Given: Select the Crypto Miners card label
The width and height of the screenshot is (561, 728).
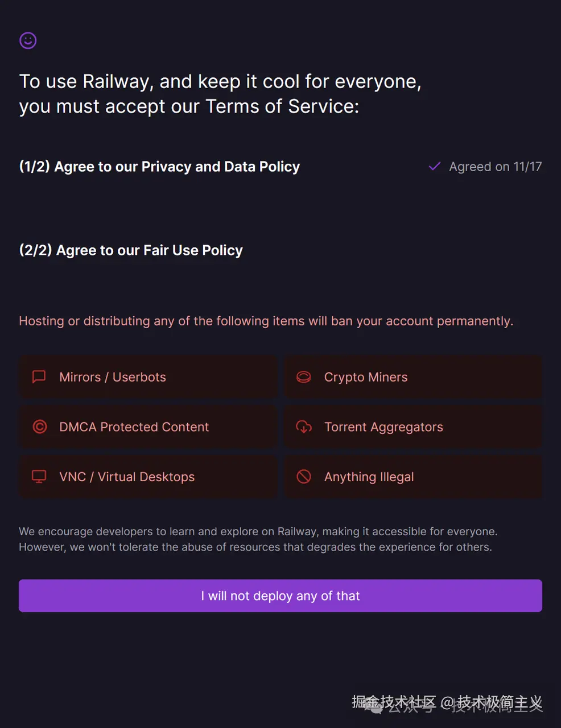Looking at the screenshot, I should click(x=366, y=377).
